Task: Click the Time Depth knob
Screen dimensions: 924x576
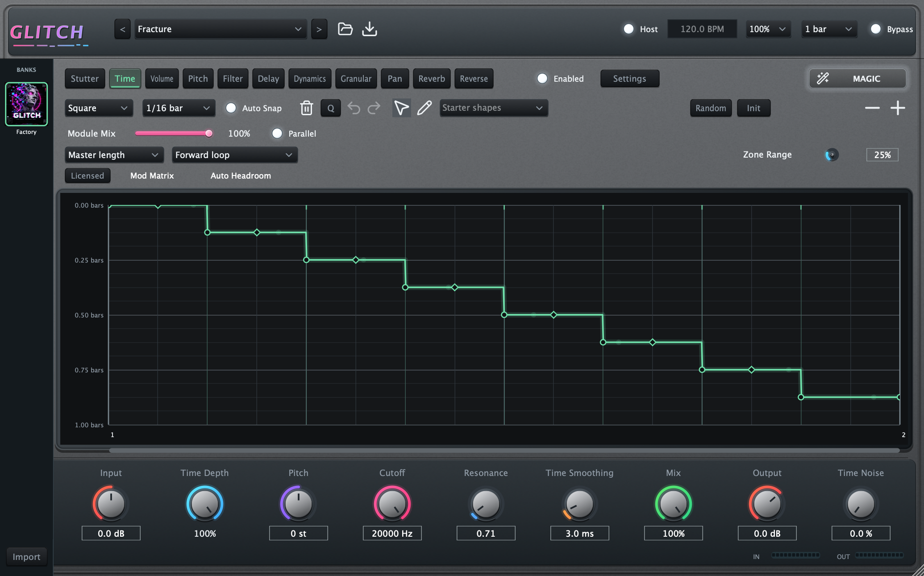Action: point(205,504)
